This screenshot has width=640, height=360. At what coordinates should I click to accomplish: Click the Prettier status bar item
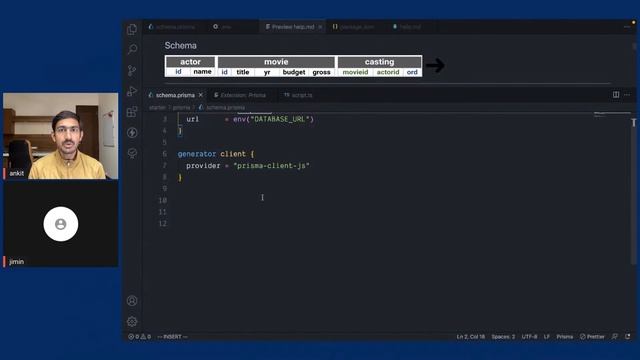click(x=592, y=337)
